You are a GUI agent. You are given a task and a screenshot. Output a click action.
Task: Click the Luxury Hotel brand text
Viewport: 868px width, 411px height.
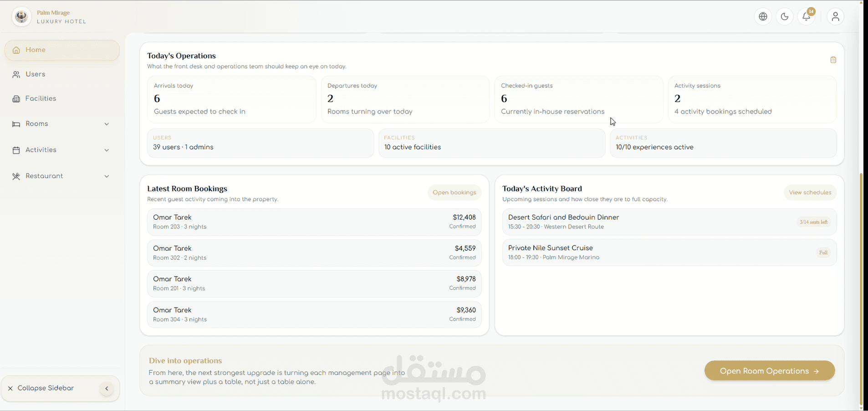[x=61, y=21]
